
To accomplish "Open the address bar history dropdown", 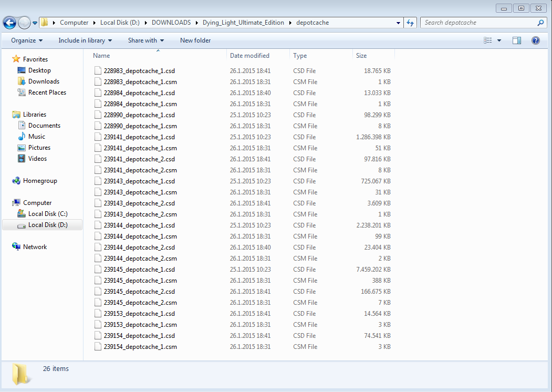I will (398, 23).
